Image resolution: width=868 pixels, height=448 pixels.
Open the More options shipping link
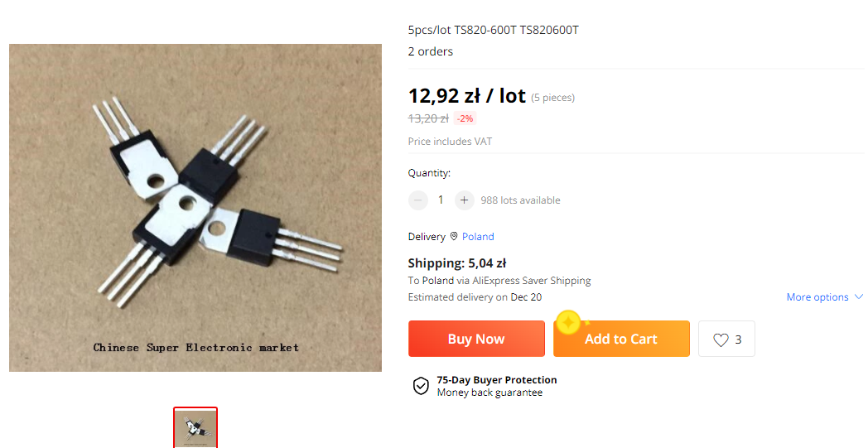pyautogui.click(x=817, y=297)
